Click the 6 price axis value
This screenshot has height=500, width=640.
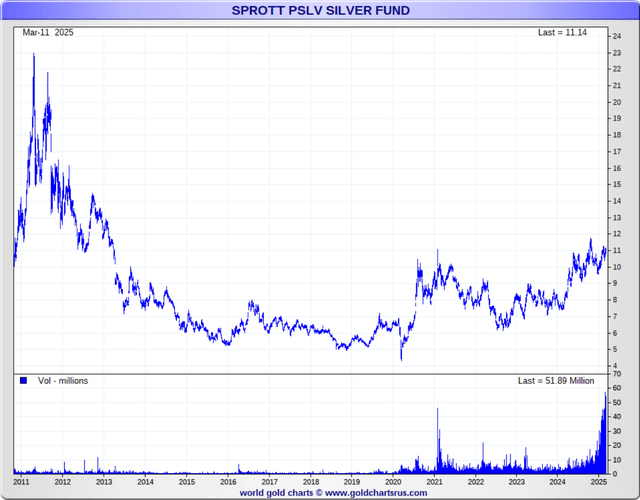pos(615,333)
